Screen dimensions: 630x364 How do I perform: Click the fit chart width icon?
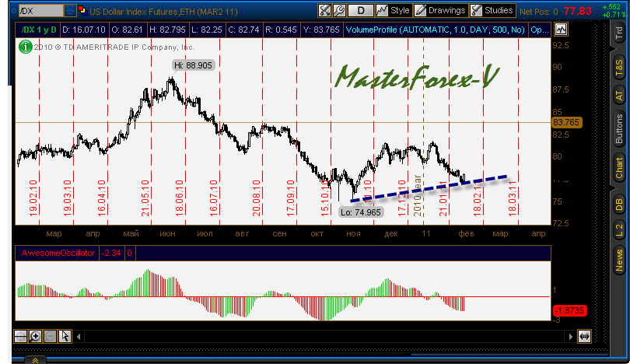[x=584, y=336]
